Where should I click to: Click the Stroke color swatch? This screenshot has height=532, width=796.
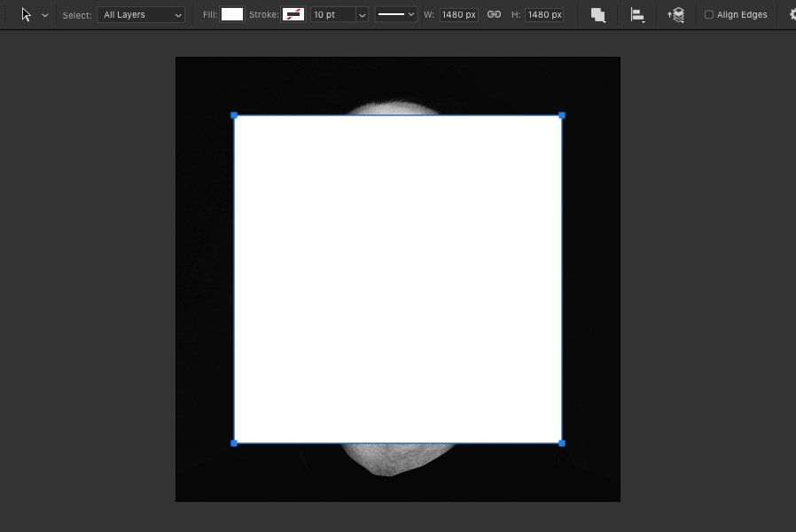click(293, 15)
